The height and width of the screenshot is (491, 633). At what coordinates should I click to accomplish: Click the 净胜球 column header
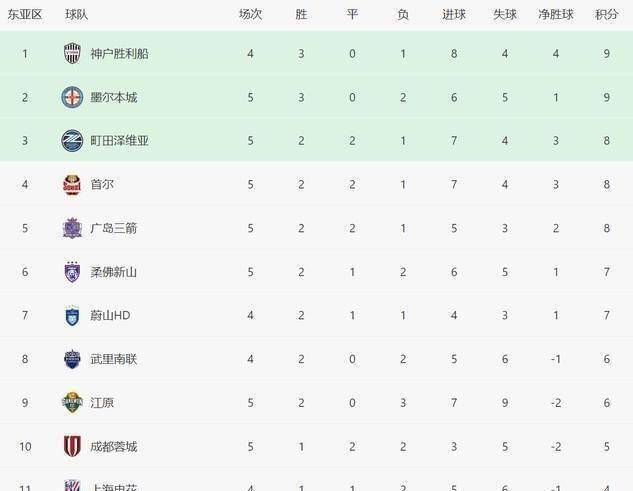point(555,15)
